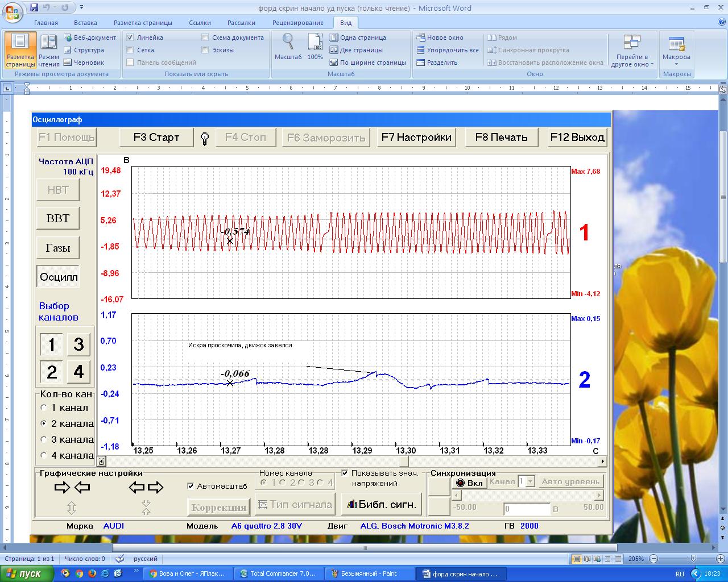Select Print Layout view mode
The image size is (728, 582).
click(x=20, y=51)
